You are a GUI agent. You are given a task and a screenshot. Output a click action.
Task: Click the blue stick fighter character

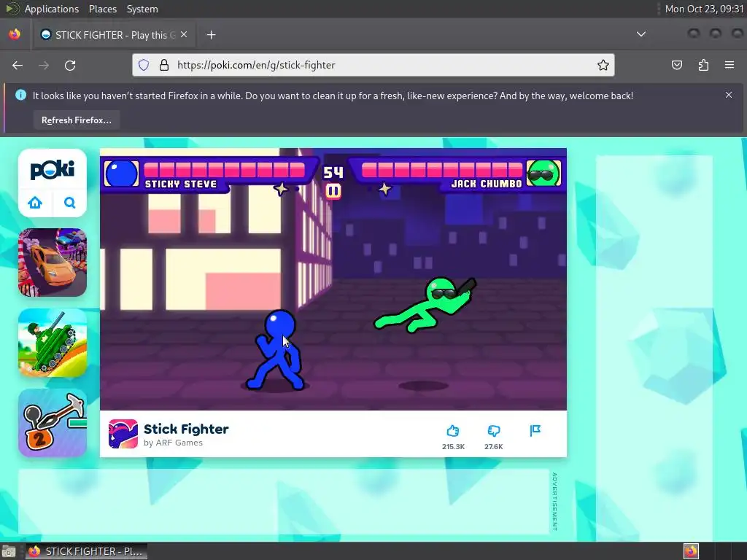pyautogui.click(x=276, y=350)
